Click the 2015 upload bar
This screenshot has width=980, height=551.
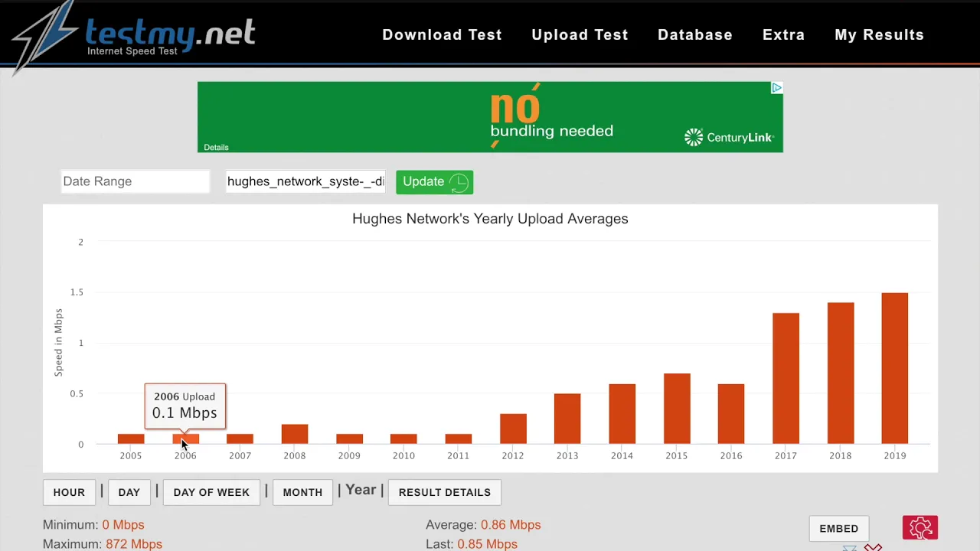(677, 409)
